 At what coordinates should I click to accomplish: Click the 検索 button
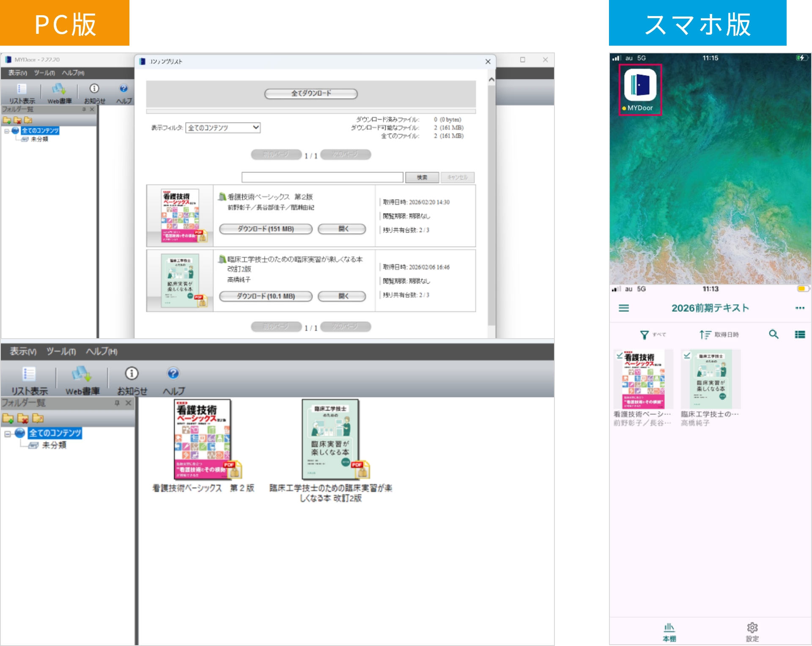[x=422, y=178]
